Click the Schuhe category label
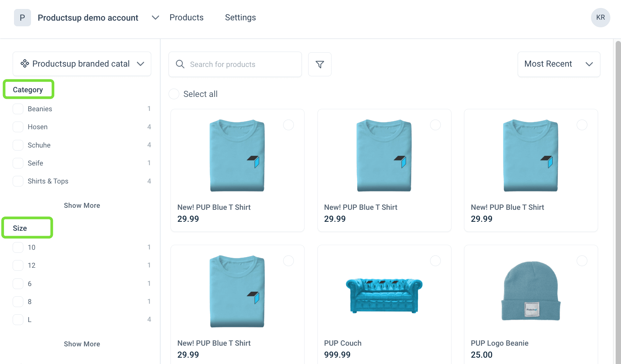Image resolution: width=621 pixels, height=364 pixels. click(39, 145)
